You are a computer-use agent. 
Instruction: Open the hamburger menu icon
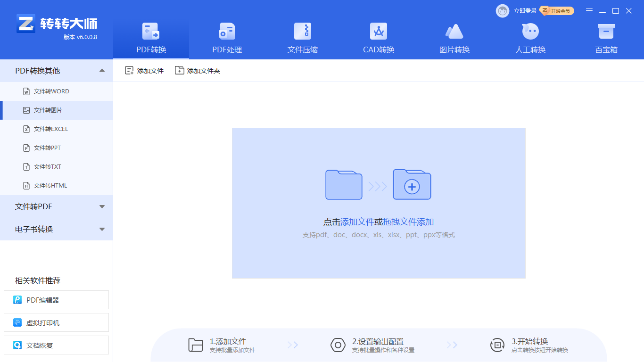point(589,11)
